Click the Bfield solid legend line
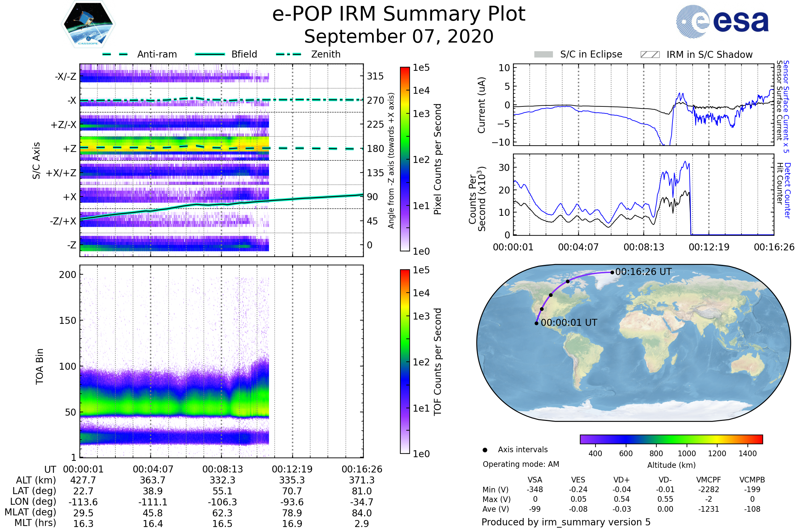The image size is (798, 532). click(x=210, y=54)
